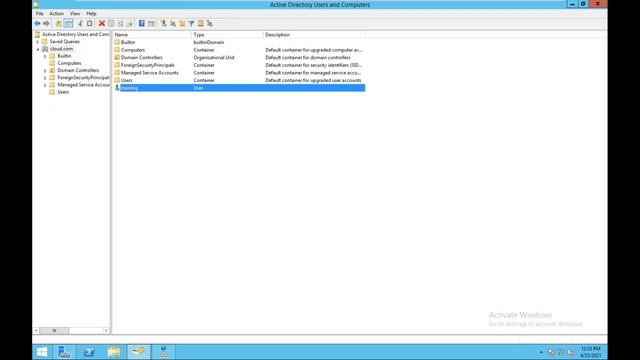Sort by the Description column header

(x=314, y=35)
